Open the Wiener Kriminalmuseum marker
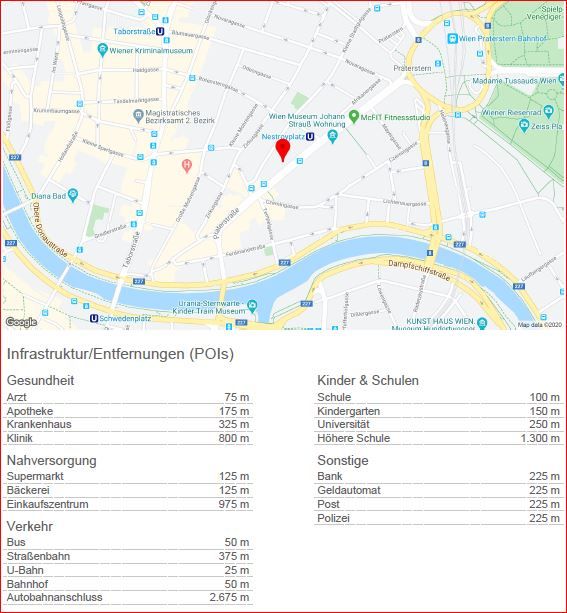567x613 pixels. (x=102, y=50)
